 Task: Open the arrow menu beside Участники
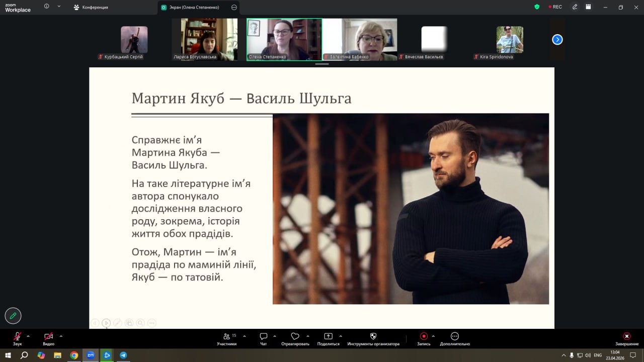(x=245, y=336)
